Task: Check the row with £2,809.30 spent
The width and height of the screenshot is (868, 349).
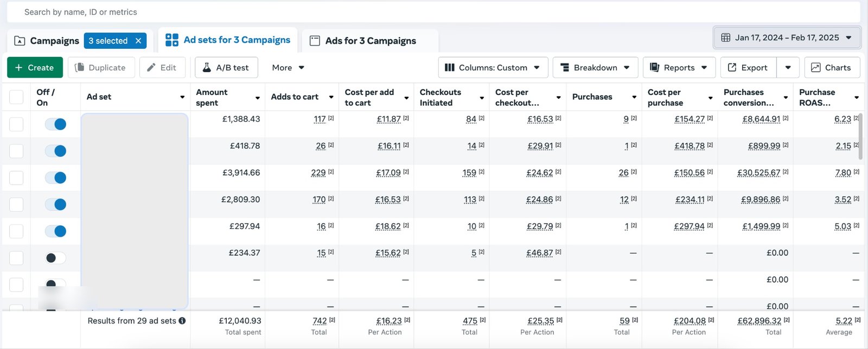Action: click(16, 205)
